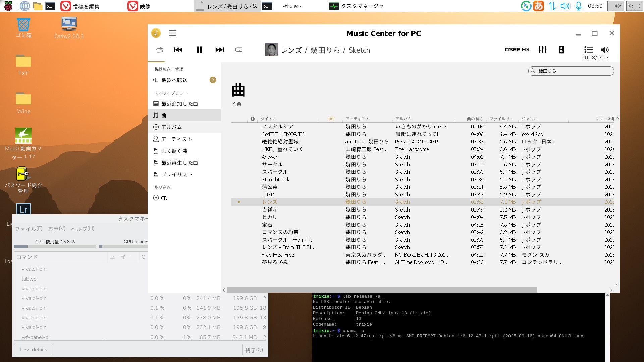644x362 pixels.
Task: Select CD import in sidebar
Action: (x=164, y=198)
